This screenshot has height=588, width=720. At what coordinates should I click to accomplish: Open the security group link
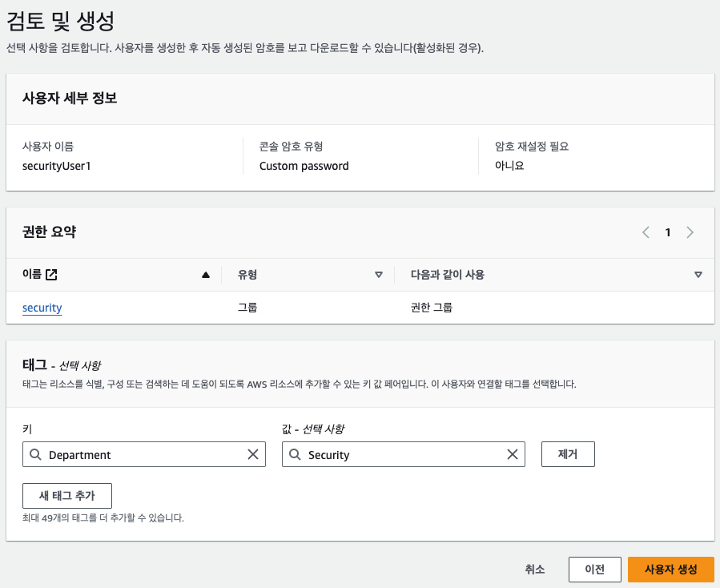(42, 308)
